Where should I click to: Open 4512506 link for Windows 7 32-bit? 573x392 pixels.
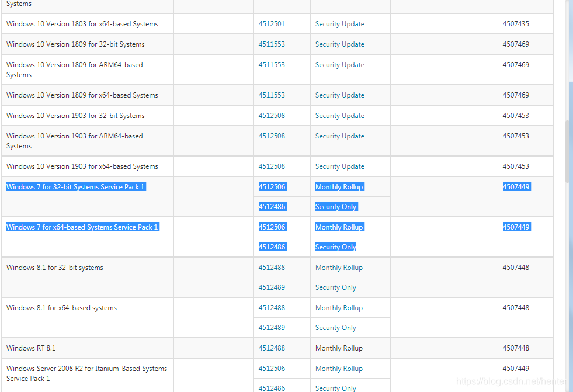[x=272, y=187]
